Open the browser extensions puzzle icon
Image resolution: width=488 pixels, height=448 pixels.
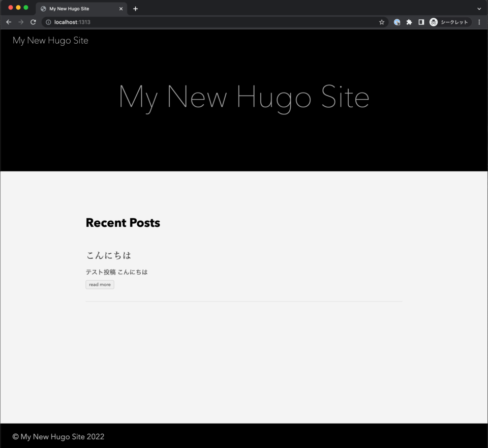(409, 22)
